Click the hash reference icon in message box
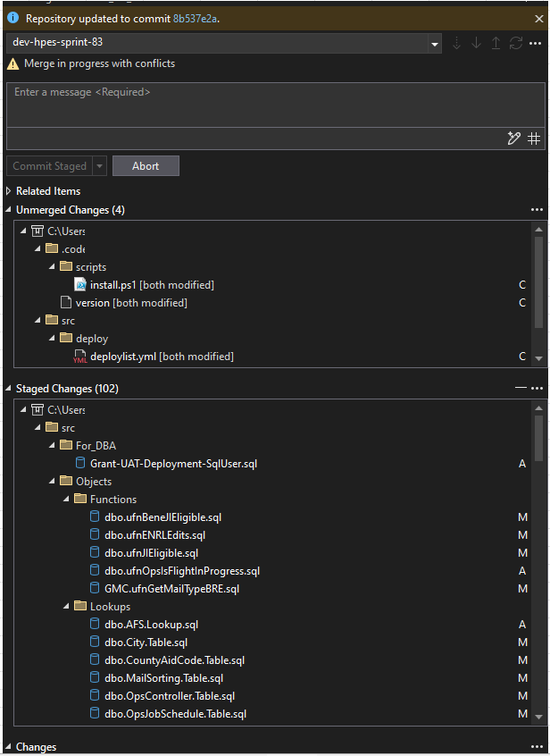This screenshot has height=756, width=550. [x=534, y=139]
